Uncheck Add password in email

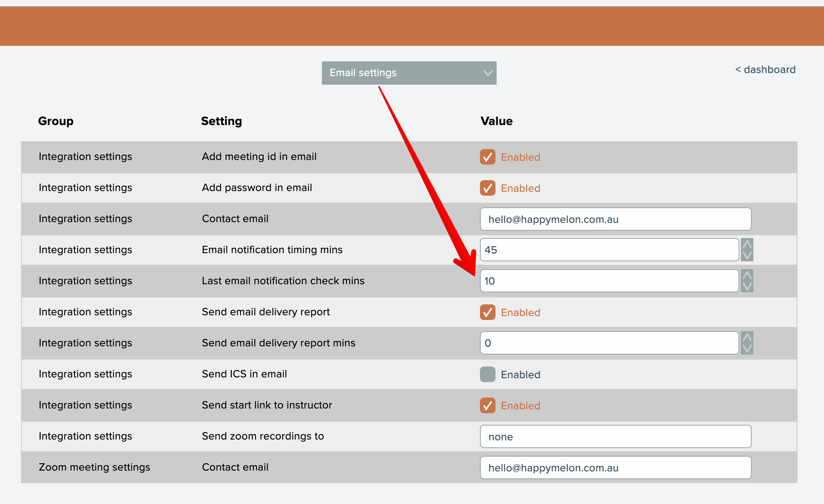(x=488, y=188)
